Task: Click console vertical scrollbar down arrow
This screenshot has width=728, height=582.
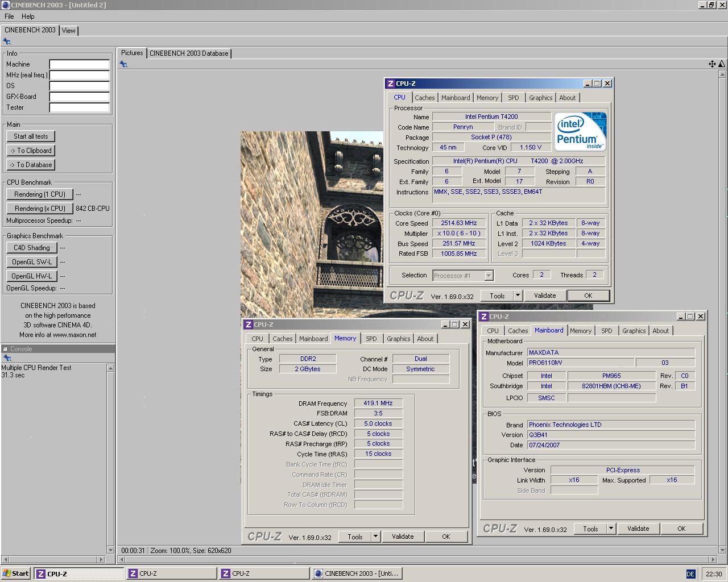Action: tap(110, 550)
